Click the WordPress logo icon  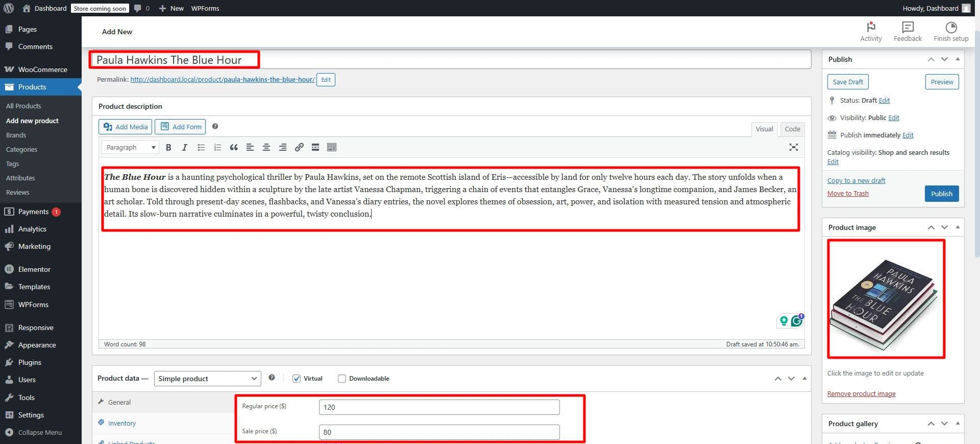tap(9, 8)
